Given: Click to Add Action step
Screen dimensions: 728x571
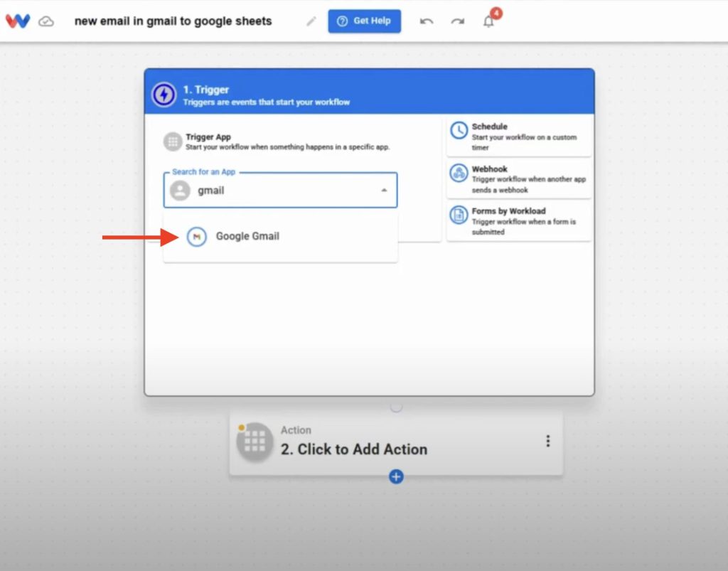Looking at the screenshot, I should (x=396, y=442).
